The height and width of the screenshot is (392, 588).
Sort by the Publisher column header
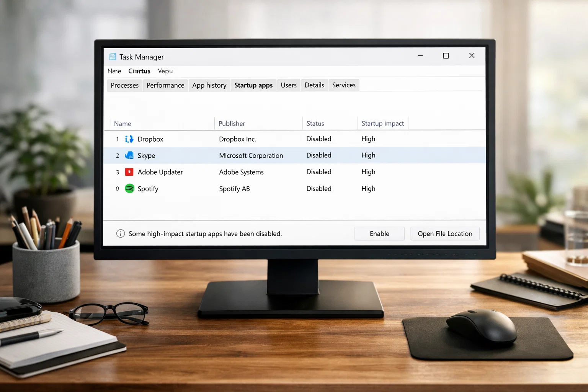tap(232, 124)
